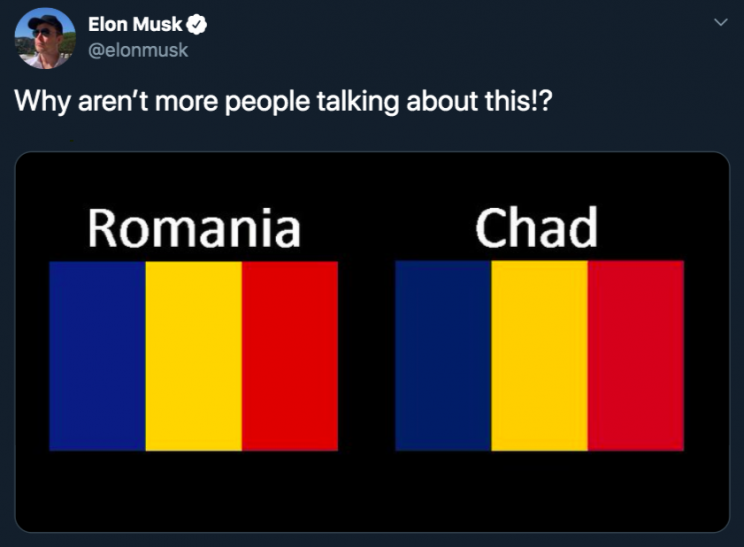The height and width of the screenshot is (547, 744).
Task: Click the black gap between the two flags
Action: (x=366, y=356)
